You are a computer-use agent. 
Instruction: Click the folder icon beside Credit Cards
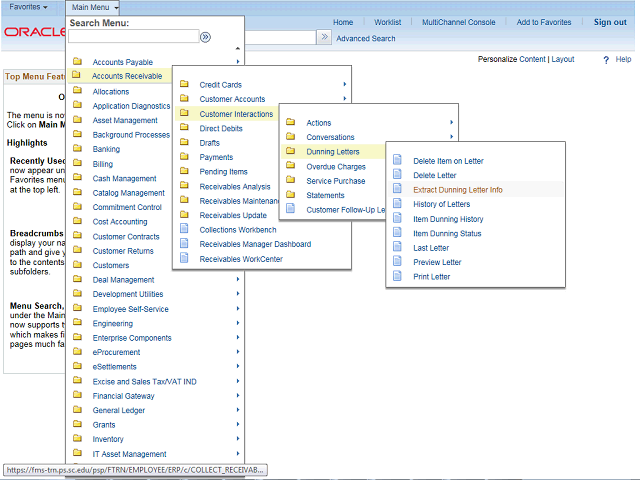click(184, 84)
